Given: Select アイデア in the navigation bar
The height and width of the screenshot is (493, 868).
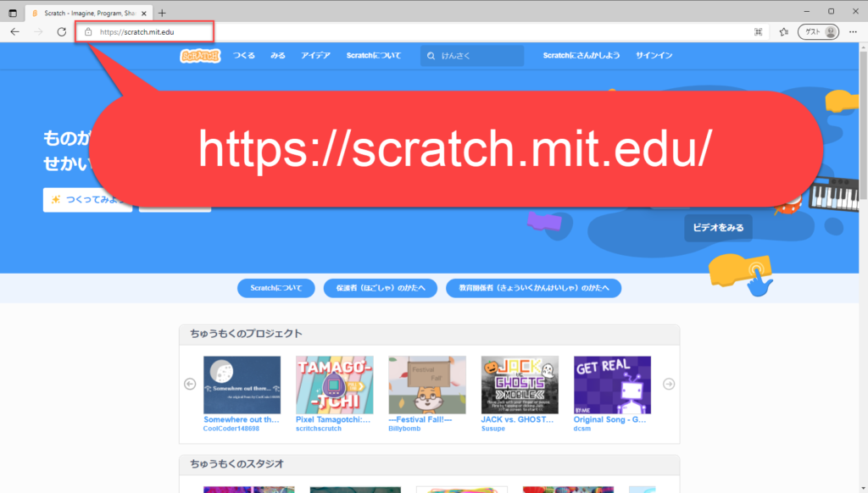Looking at the screenshot, I should coord(315,56).
